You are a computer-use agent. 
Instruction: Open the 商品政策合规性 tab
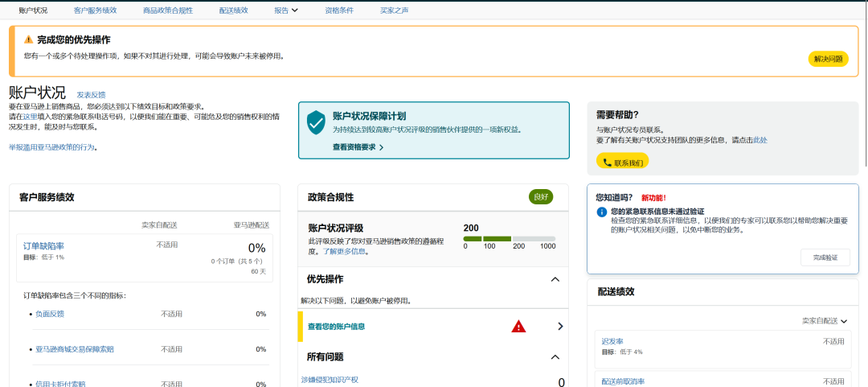tap(168, 10)
